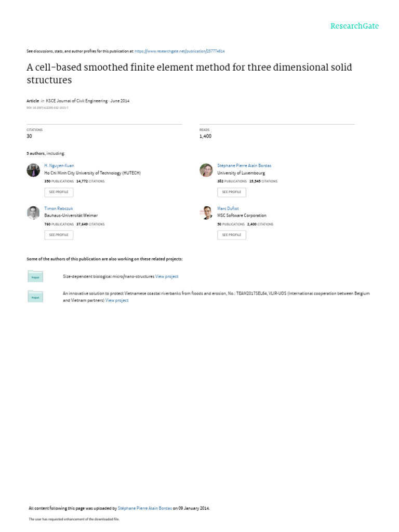Open Timon Rabczuk author name link
The image size is (399, 532).
coord(59,208)
